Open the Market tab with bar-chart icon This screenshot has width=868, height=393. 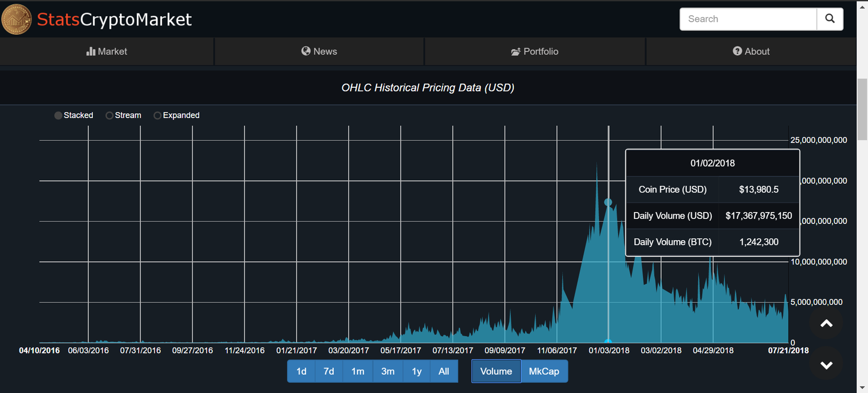[107, 51]
